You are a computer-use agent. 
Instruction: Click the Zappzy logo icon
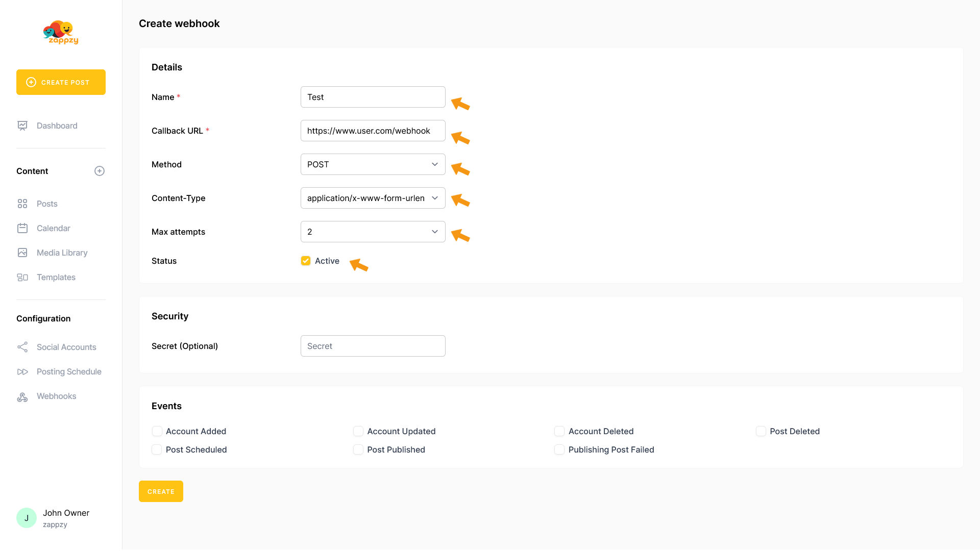(61, 32)
